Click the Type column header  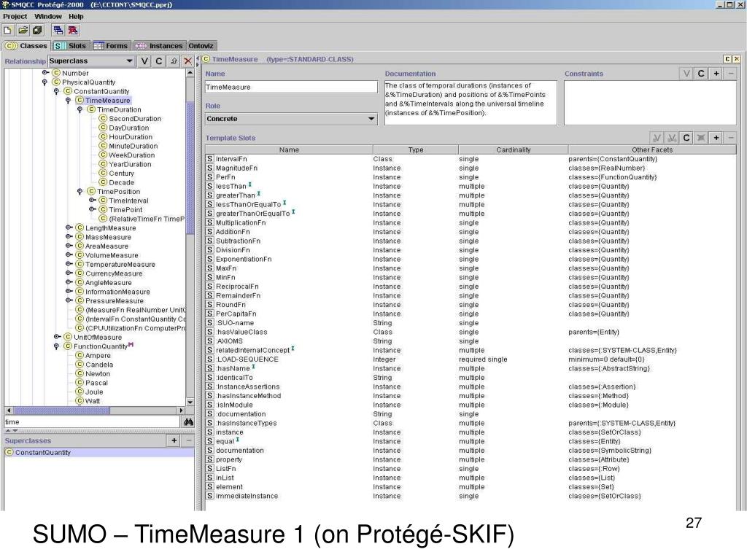pos(416,149)
